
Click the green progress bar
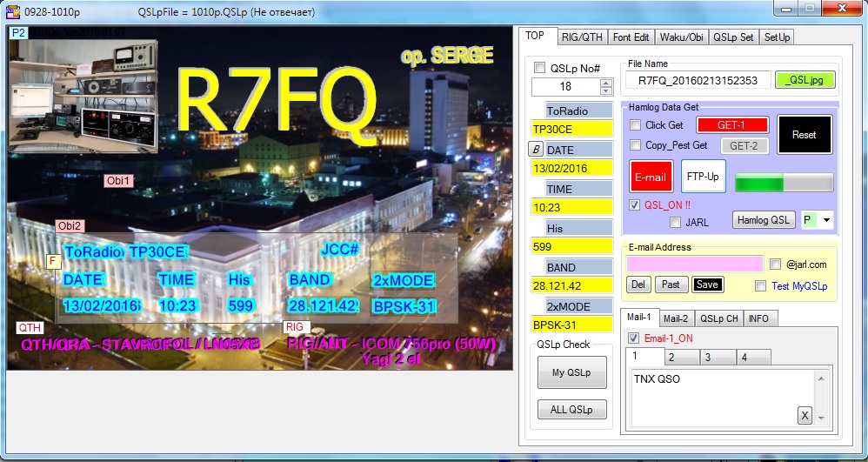click(x=784, y=182)
